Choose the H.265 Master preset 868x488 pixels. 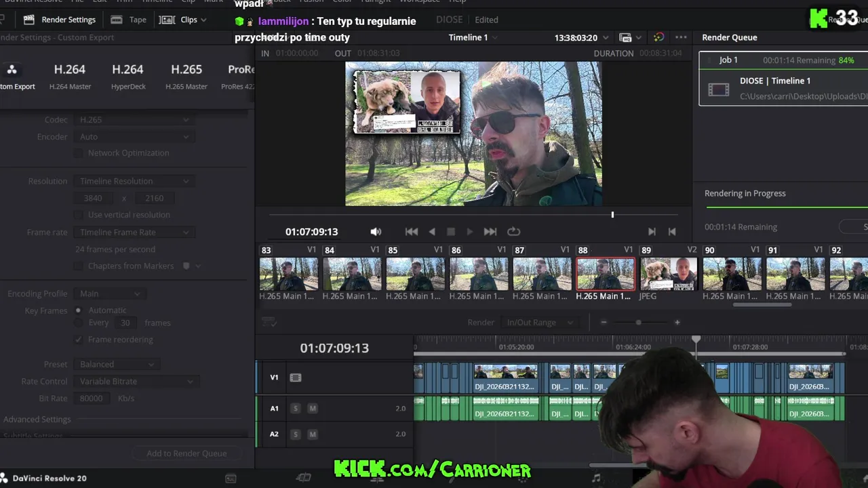(186, 76)
